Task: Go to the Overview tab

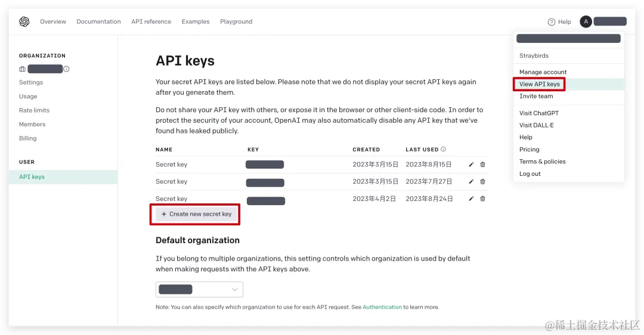Action: tap(53, 21)
